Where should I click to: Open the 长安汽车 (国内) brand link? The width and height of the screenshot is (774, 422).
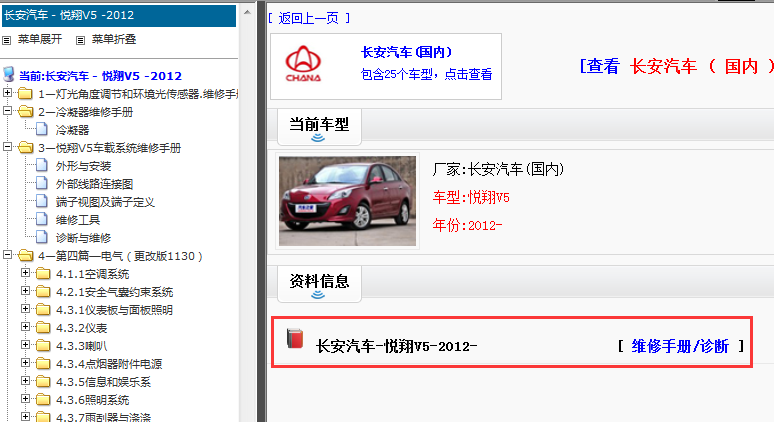[406, 52]
